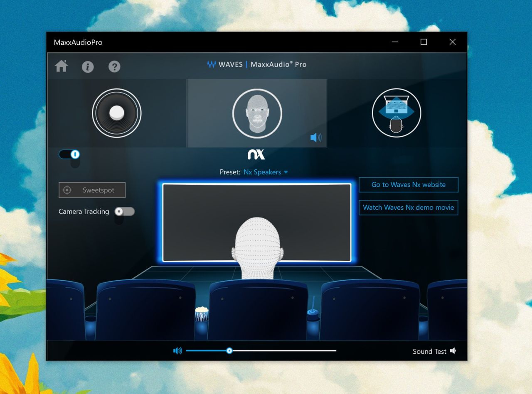Select the laptop sweetspot tab icon

tap(397, 113)
